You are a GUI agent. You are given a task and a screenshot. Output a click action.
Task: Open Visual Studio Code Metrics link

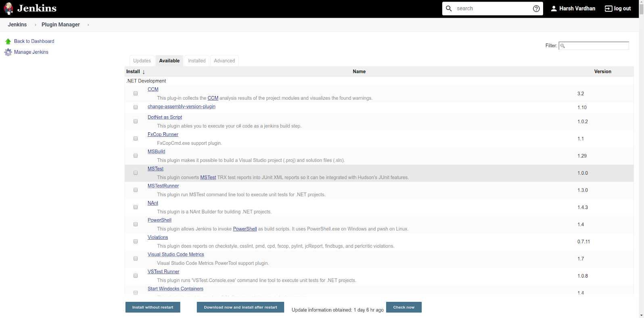(x=176, y=255)
